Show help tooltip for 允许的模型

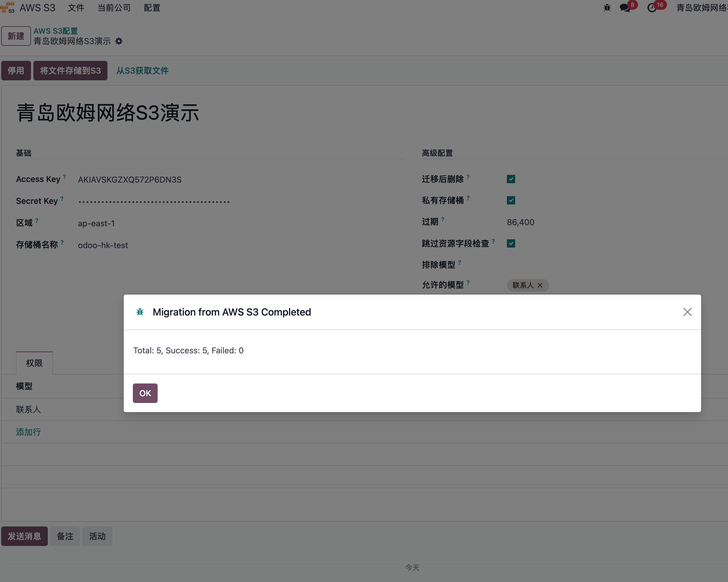click(468, 282)
